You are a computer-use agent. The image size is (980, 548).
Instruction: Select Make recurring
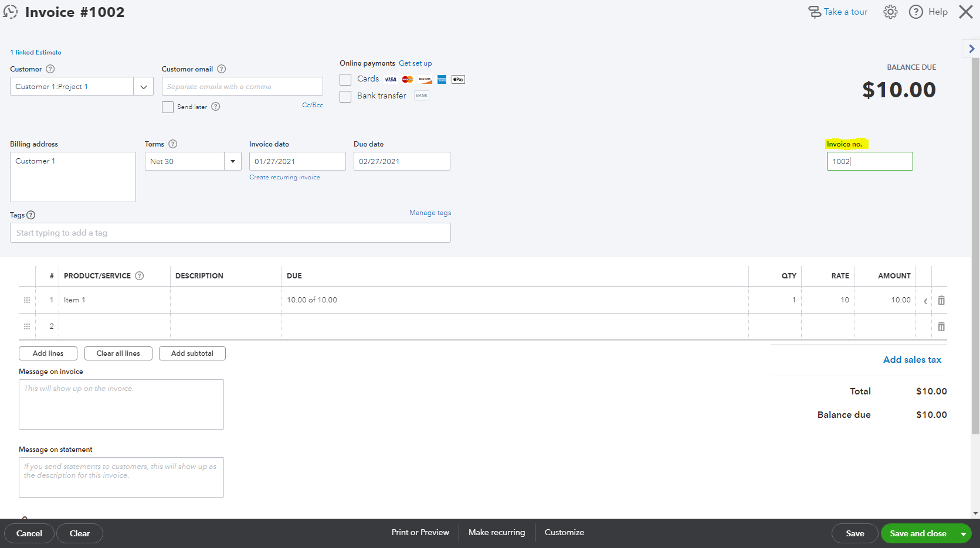pos(497,532)
